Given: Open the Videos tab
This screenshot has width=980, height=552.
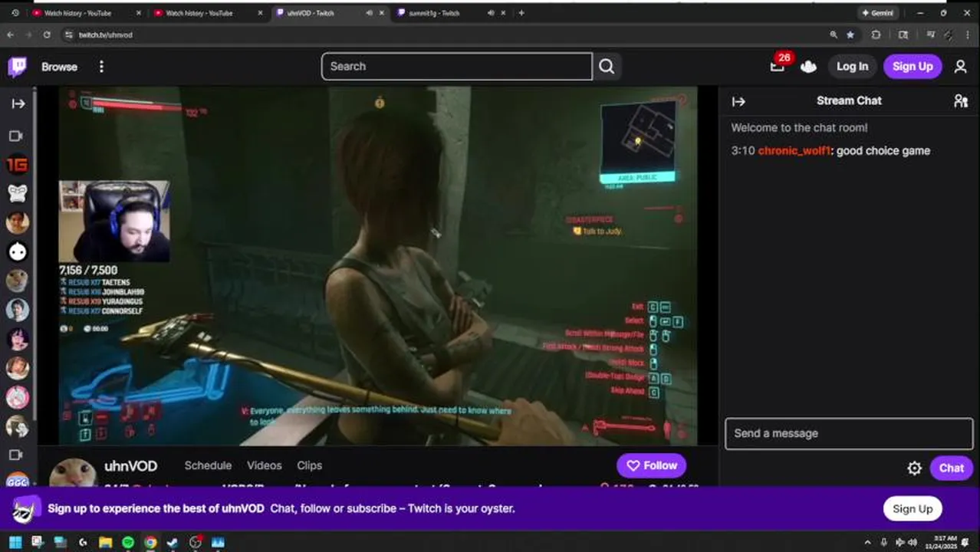Looking at the screenshot, I should (265, 465).
